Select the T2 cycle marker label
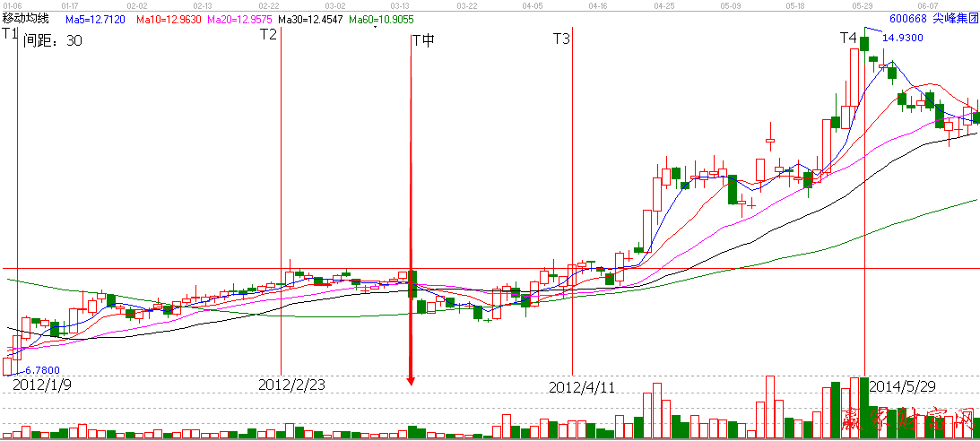 [x=268, y=35]
